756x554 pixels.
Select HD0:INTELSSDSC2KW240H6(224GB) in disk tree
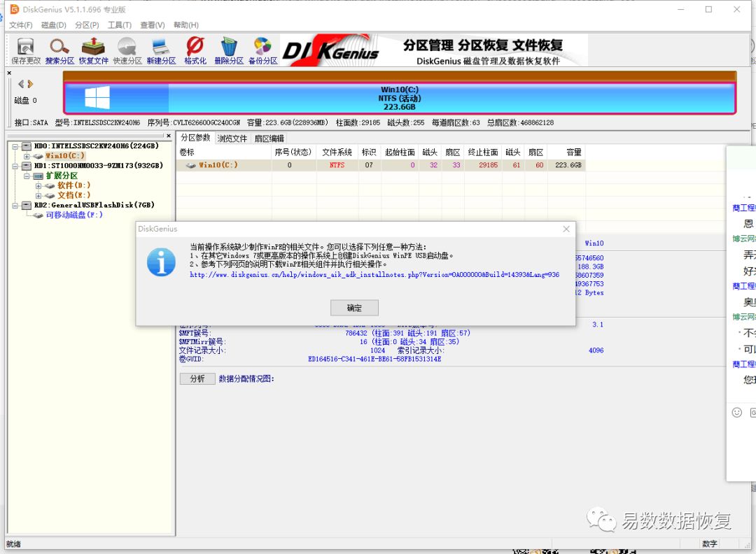96,146
